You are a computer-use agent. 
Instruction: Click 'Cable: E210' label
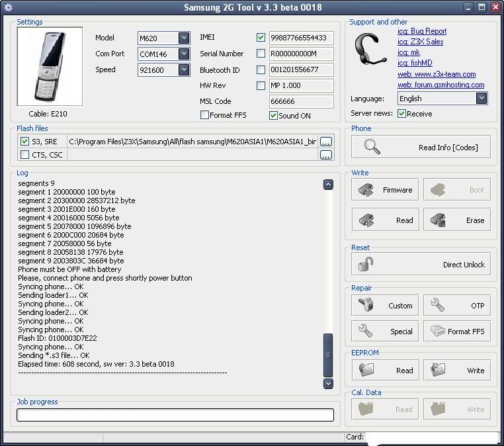pyautogui.click(x=48, y=114)
